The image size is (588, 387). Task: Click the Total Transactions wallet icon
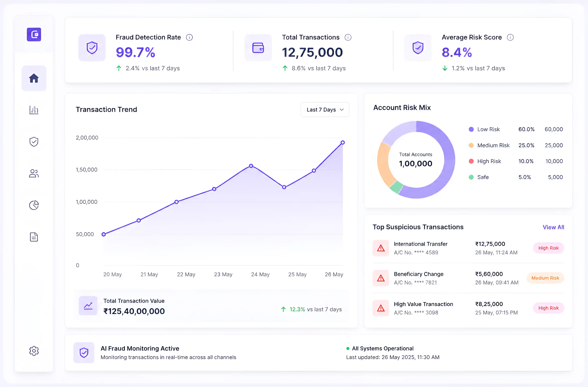(x=258, y=48)
